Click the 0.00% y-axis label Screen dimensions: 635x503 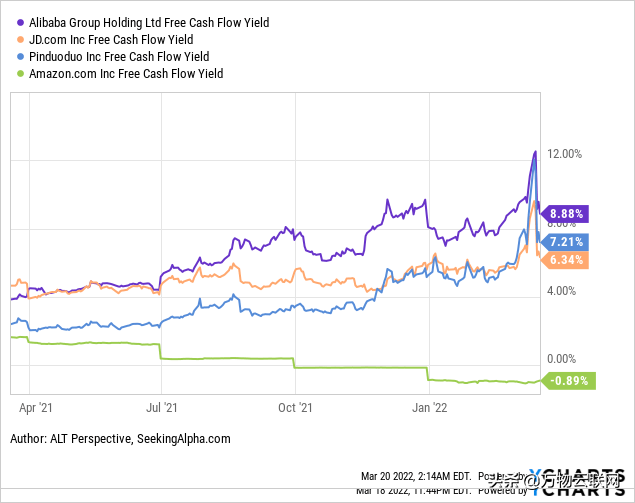[561, 359]
